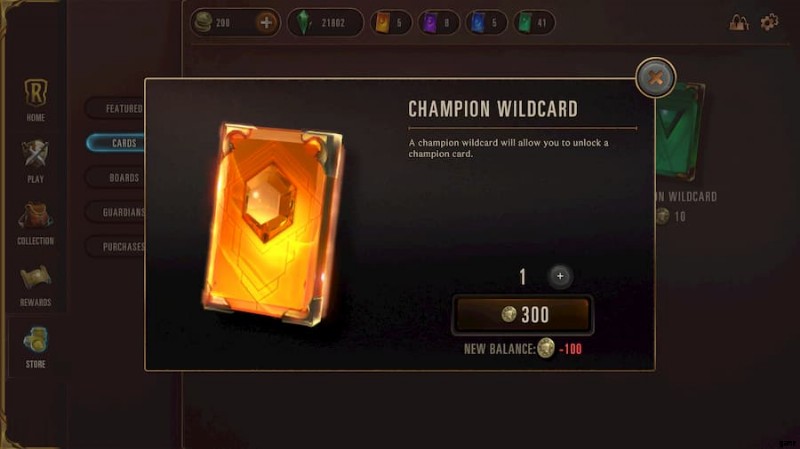Open the friends icon near settings

click(738, 22)
